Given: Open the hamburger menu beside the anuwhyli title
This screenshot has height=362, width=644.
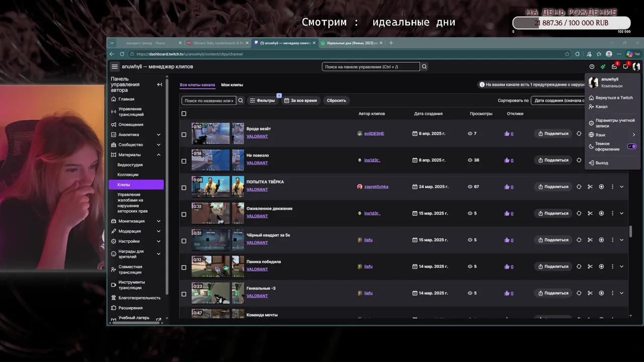Looking at the screenshot, I should coord(115,66).
